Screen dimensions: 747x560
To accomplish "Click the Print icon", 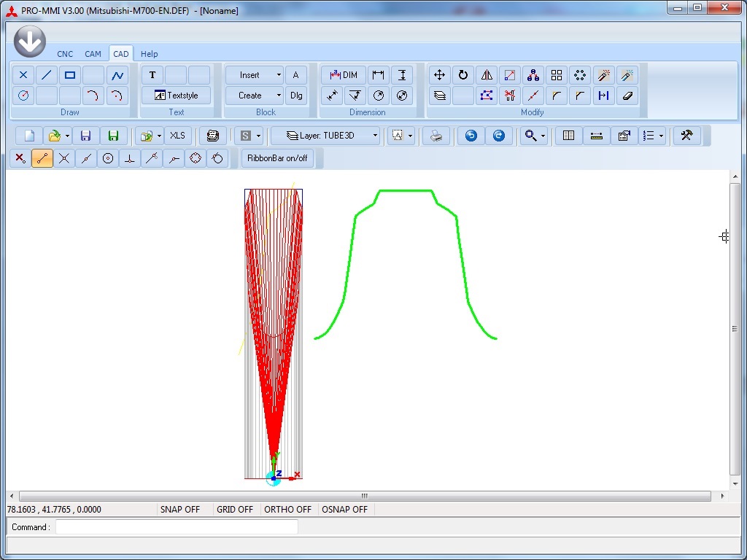I will point(436,136).
